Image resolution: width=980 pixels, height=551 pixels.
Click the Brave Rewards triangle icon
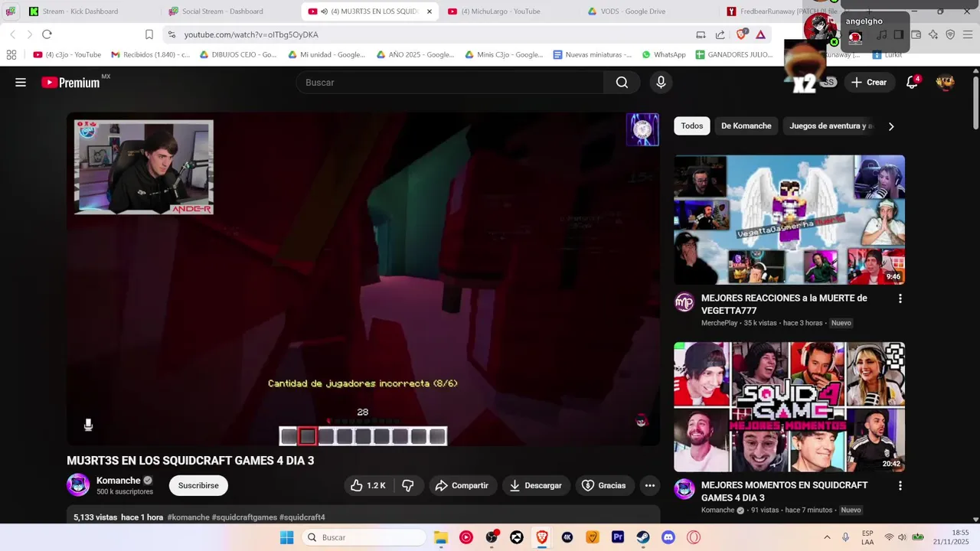tap(761, 34)
